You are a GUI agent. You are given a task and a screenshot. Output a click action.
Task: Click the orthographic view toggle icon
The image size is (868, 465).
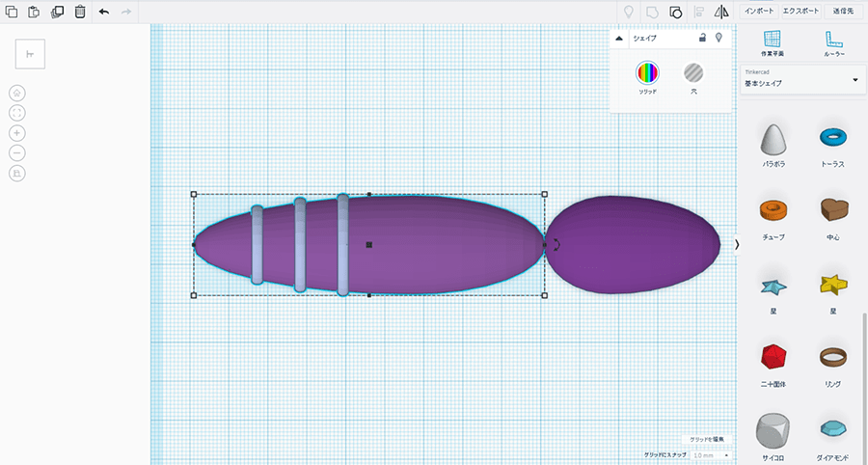tap(17, 174)
